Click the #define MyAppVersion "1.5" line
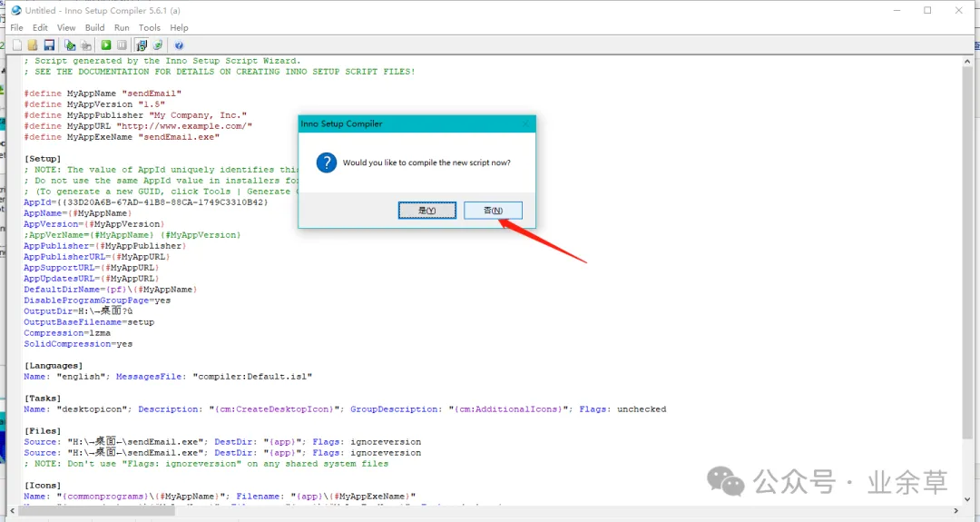Viewport: 980px width, 522px height. (94, 104)
